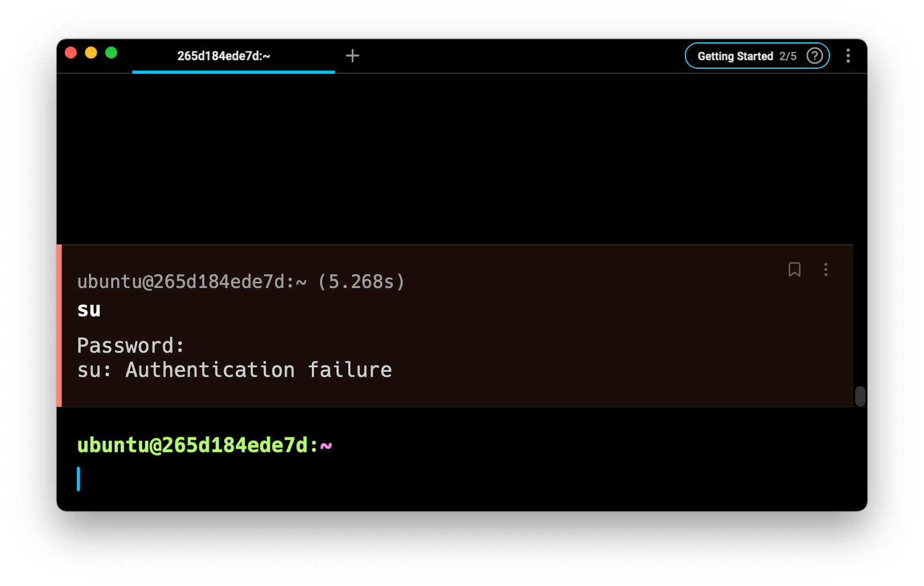Open the su block's three-dot menu

(x=826, y=270)
